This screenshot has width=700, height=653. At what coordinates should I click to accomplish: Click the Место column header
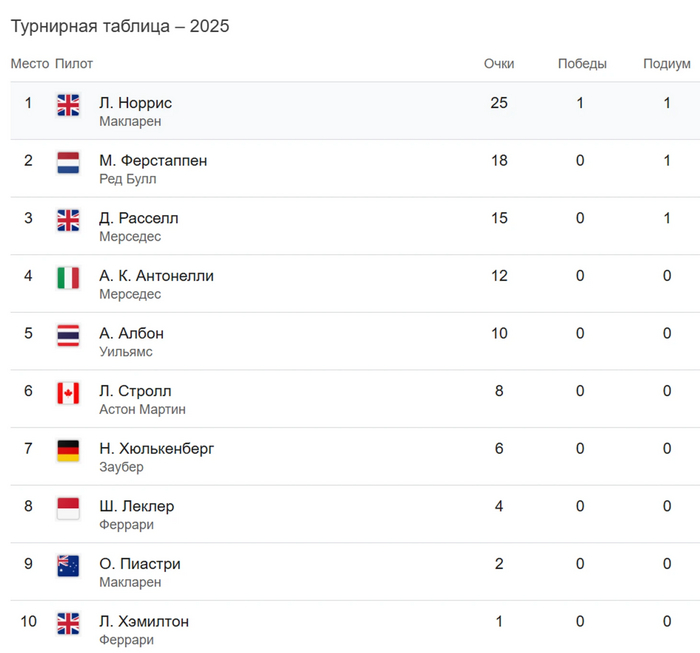[x=30, y=64]
